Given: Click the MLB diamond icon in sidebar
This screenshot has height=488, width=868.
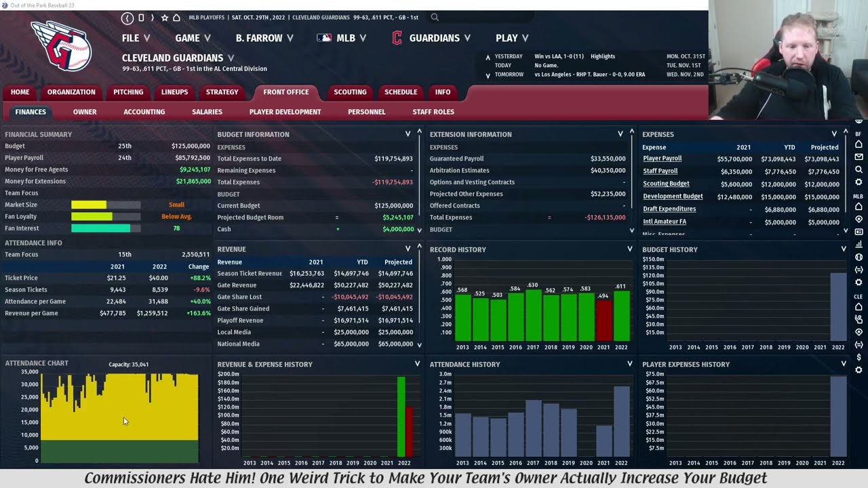Looking at the screenshot, I should pos(859,220).
